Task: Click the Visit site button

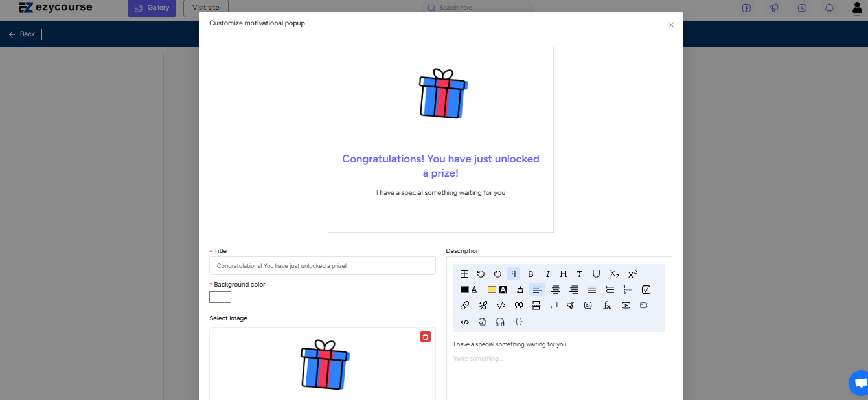Action: pos(206,8)
